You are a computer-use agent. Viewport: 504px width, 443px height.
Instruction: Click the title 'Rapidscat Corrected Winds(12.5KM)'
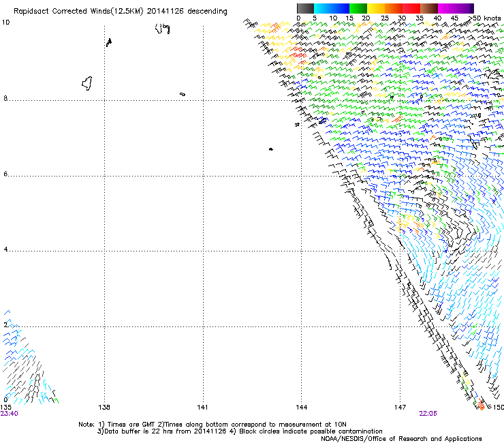pos(78,12)
